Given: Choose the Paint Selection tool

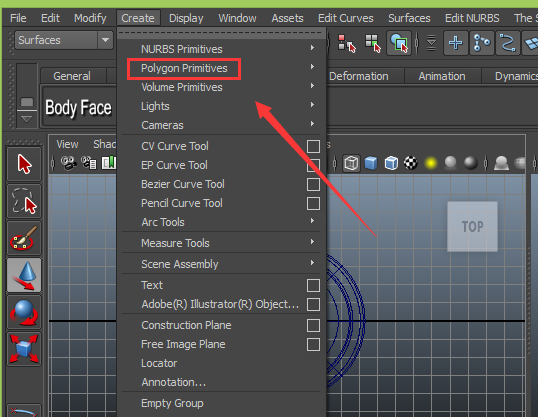Looking at the screenshot, I should [24, 238].
